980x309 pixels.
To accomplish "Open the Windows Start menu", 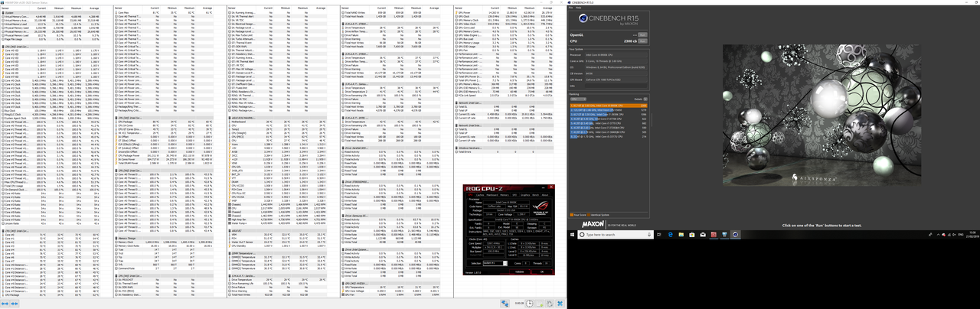I will coord(572,235).
